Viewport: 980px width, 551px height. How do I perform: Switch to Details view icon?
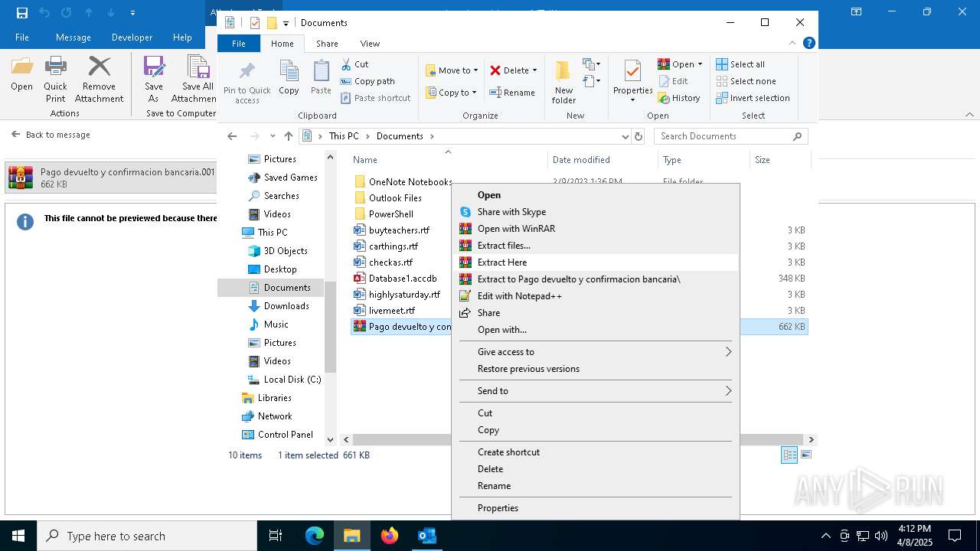pyautogui.click(x=789, y=455)
